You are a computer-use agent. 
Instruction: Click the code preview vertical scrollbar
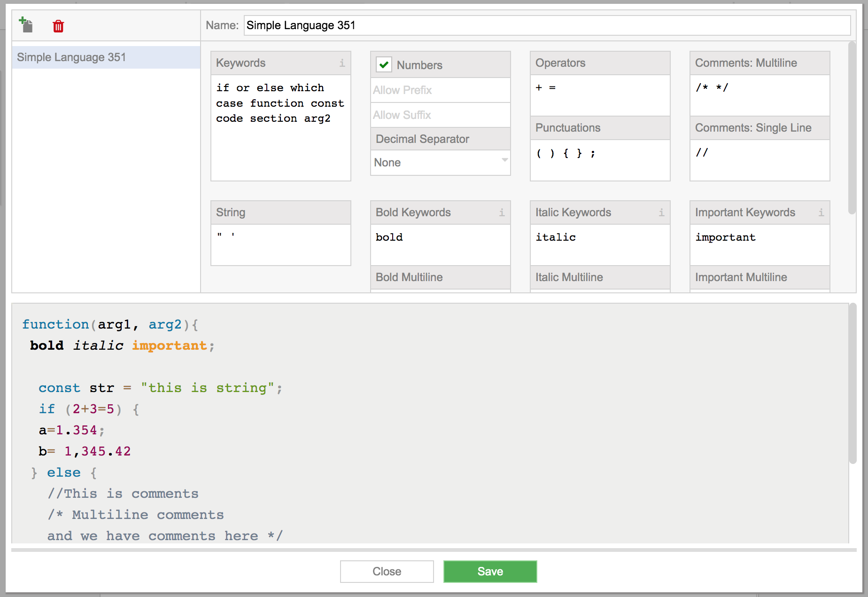tap(853, 383)
